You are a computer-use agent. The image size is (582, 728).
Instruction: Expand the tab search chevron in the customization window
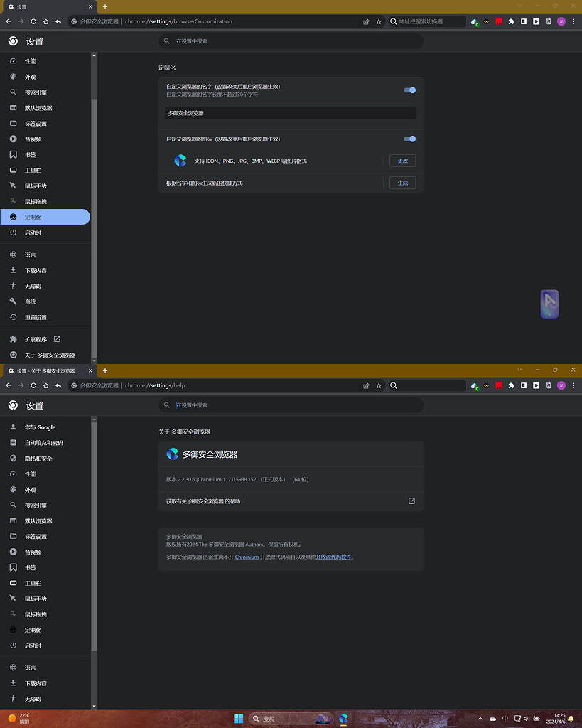[519, 6]
